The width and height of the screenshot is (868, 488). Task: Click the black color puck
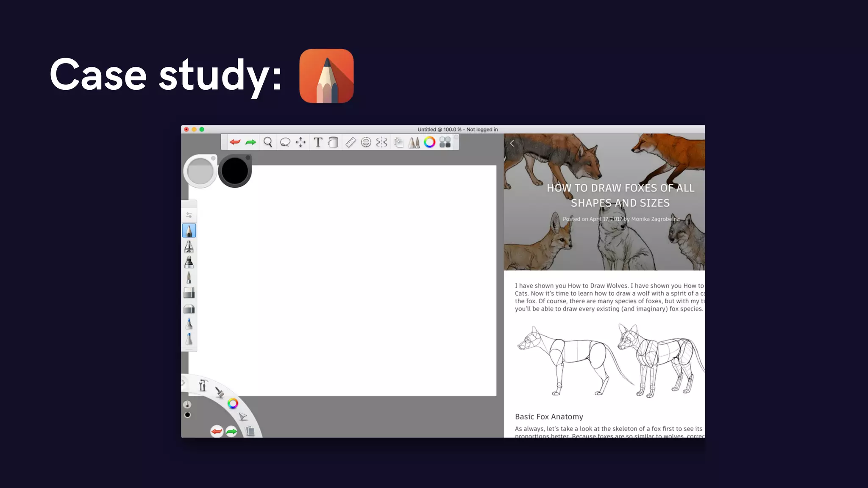[235, 171]
